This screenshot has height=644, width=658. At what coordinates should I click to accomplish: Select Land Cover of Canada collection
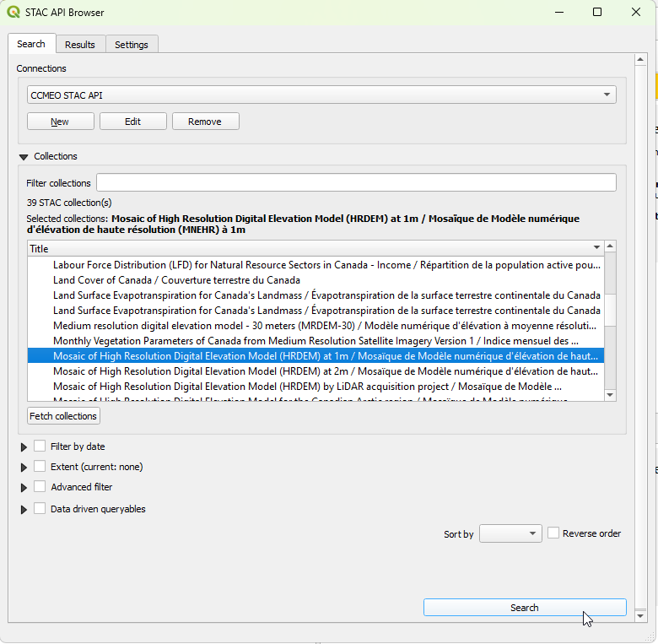coord(176,280)
